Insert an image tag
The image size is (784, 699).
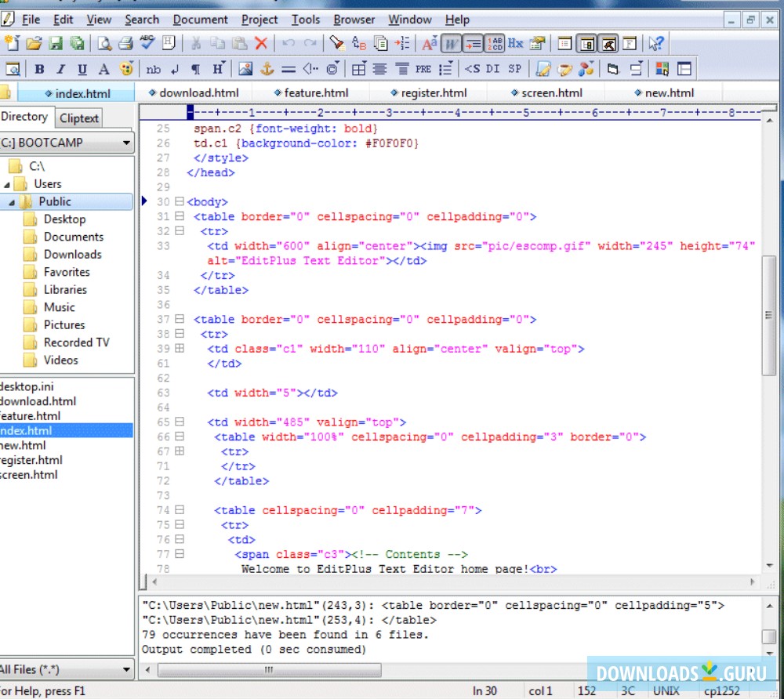tap(245, 68)
